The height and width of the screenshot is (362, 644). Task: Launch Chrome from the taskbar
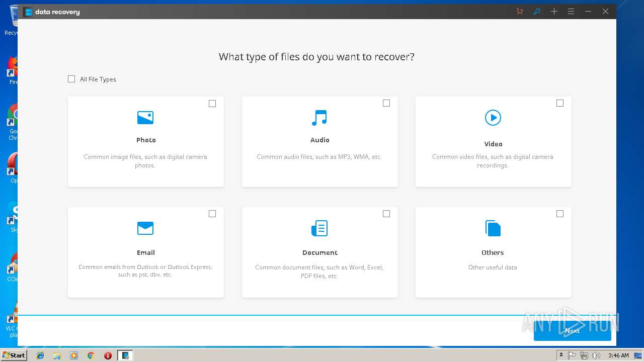click(91, 355)
